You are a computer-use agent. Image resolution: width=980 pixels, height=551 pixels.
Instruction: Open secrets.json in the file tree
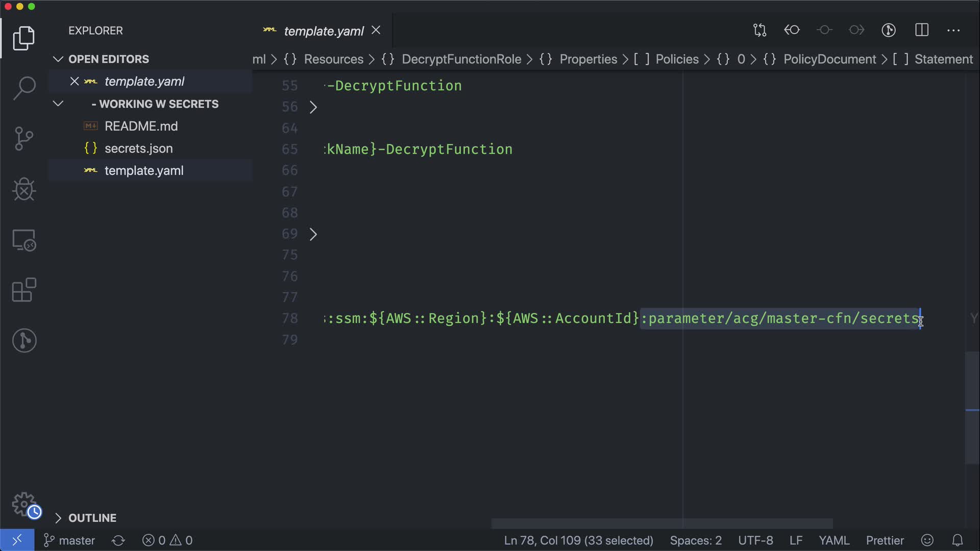click(138, 148)
